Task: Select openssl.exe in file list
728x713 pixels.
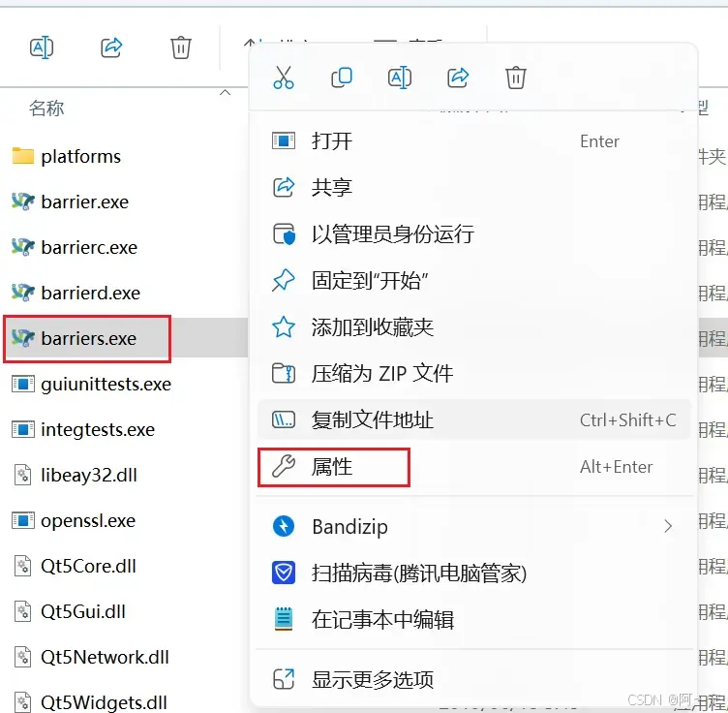Action: click(x=88, y=520)
